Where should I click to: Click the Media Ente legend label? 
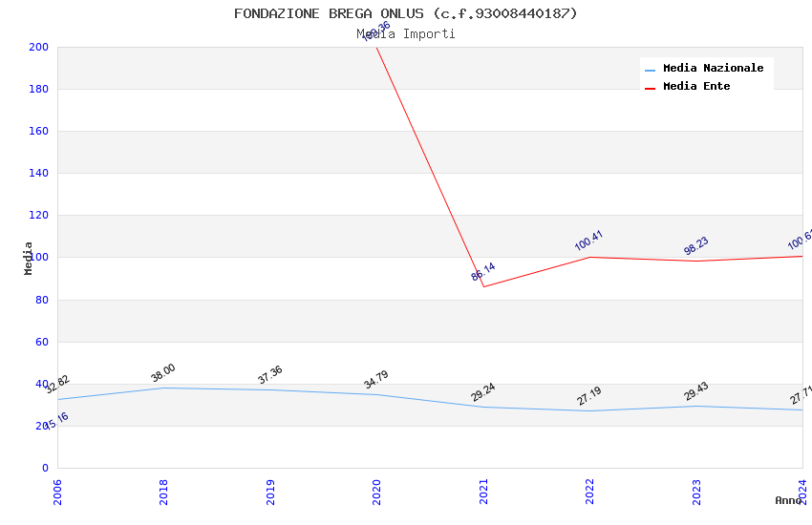[696, 86]
